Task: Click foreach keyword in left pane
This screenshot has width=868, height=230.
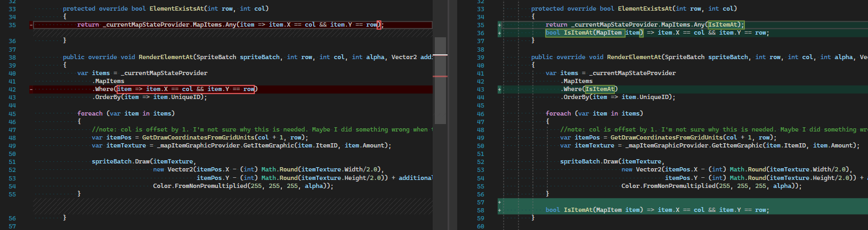Action: 90,113
